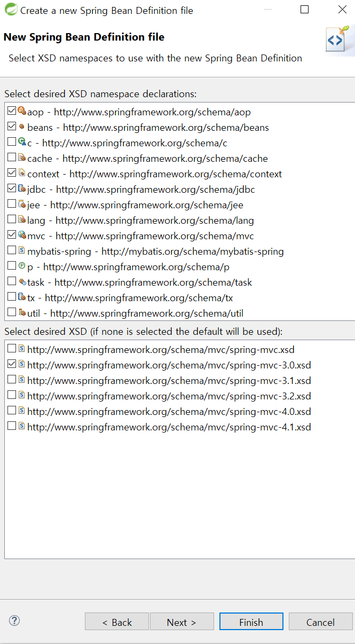Select the spring-mvc-4.1.xsd text row
Viewport: 355px width, 644px height.
pyautogui.click(x=169, y=427)
